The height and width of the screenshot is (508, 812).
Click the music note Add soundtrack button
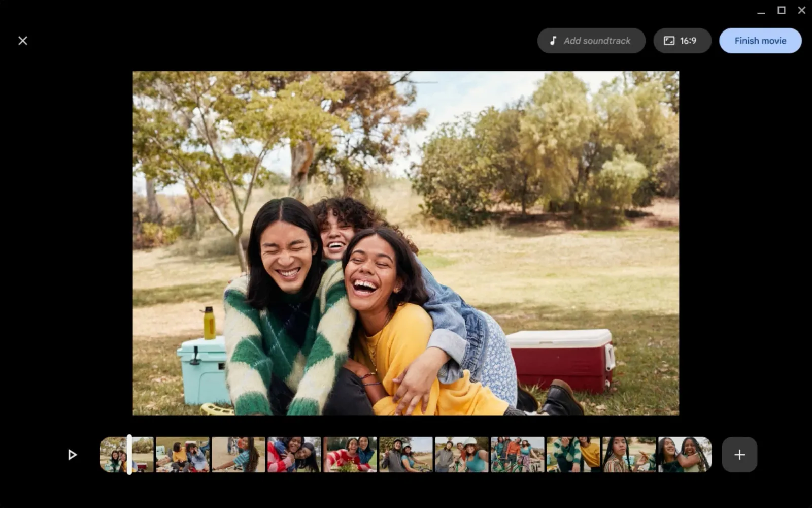[x=591, y=41]
